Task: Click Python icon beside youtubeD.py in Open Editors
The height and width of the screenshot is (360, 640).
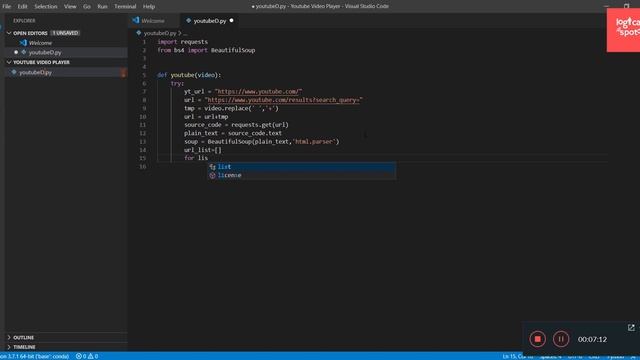Action: (x=24, y=52)
